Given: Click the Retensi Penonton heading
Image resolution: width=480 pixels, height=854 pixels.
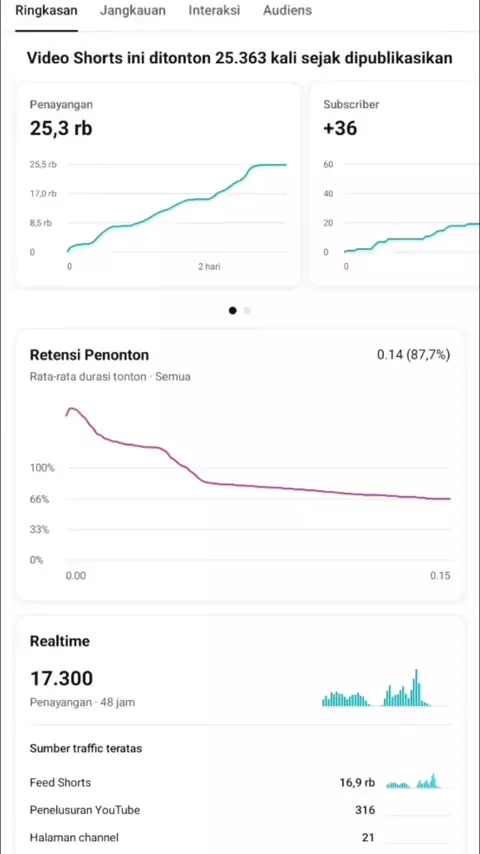Looking at the screenshot, I should click(89, 355).
